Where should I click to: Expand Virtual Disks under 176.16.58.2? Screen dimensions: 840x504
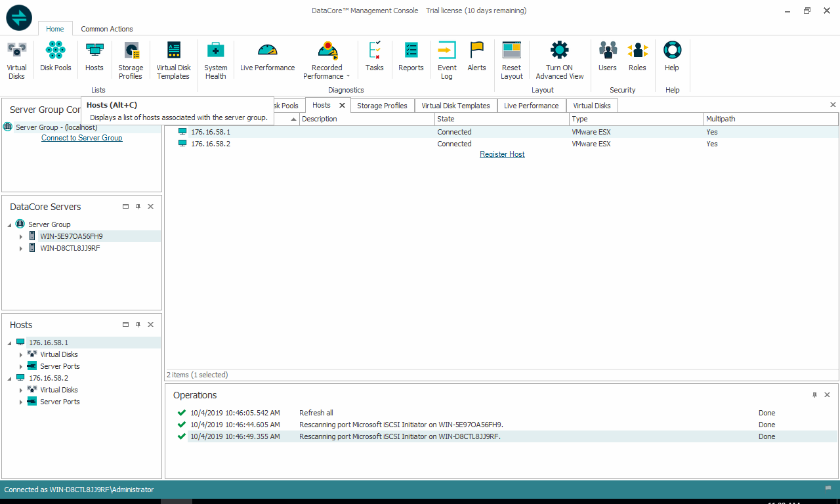click(x=21, y=390)
